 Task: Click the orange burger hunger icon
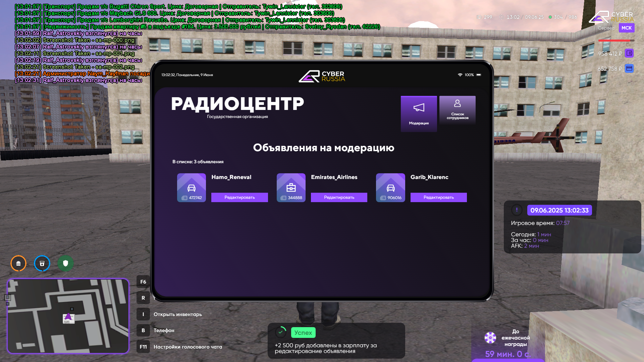point(18,263)
